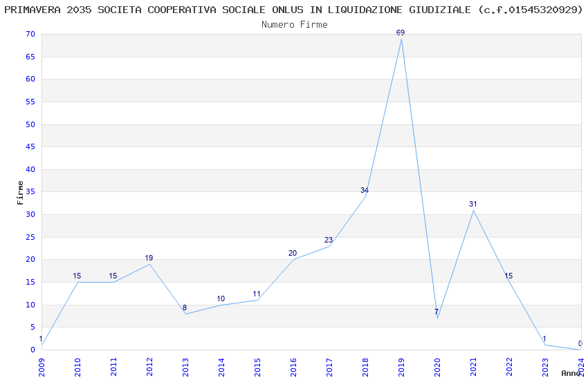Click the y-axis value 70

[x=30, y=34]
